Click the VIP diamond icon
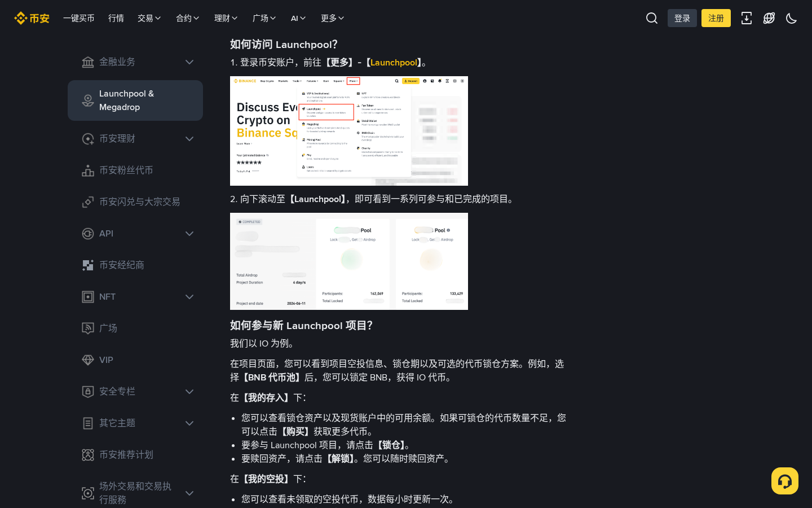The image size is (812, 508). (x=88, y=360)
